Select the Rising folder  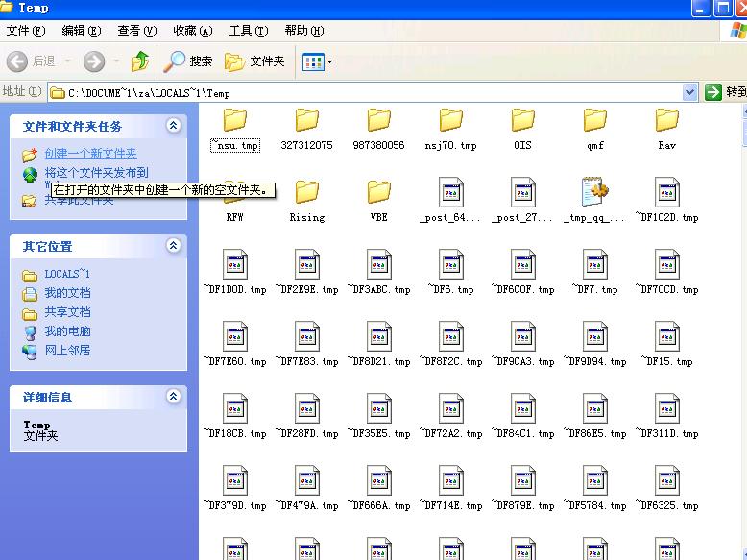coord(307,202)
